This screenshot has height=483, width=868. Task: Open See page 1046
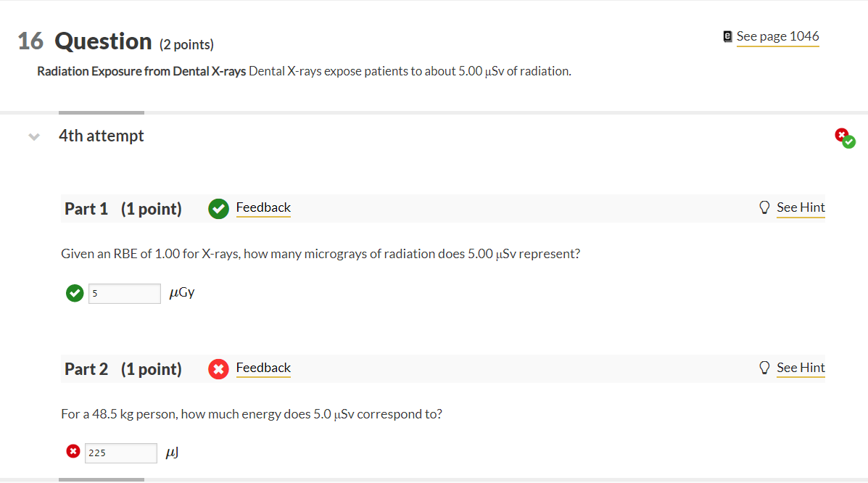(x=778, y=36)
